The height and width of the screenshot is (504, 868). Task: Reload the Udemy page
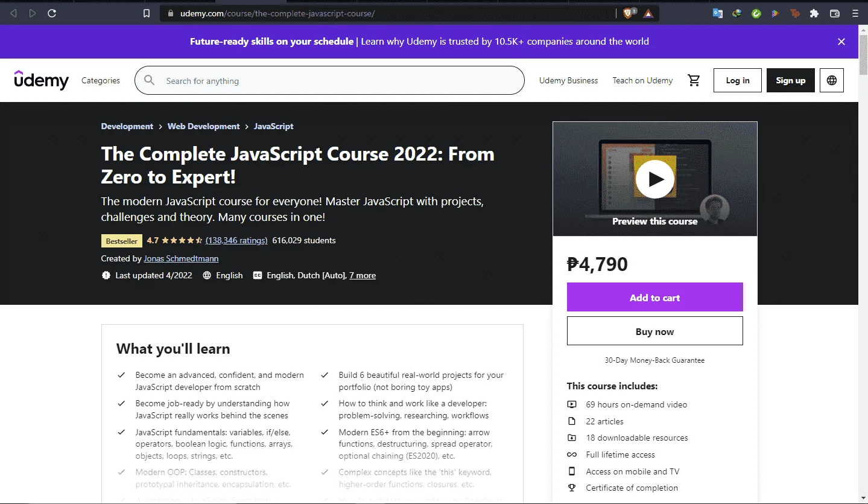(x=52, y=13)
